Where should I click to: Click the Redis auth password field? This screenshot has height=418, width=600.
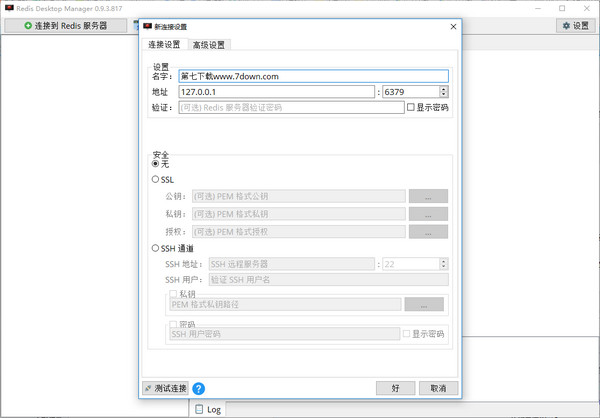click(291, 108)
